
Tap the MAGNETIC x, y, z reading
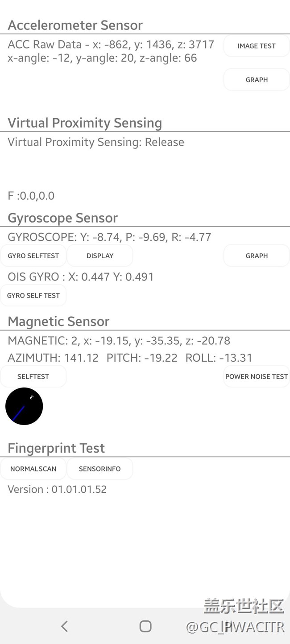(x=119, y=341)
